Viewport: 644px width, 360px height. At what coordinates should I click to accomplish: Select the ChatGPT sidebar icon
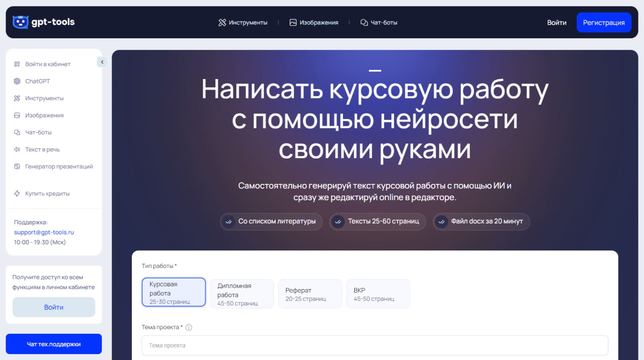click(x=17, y=81)
